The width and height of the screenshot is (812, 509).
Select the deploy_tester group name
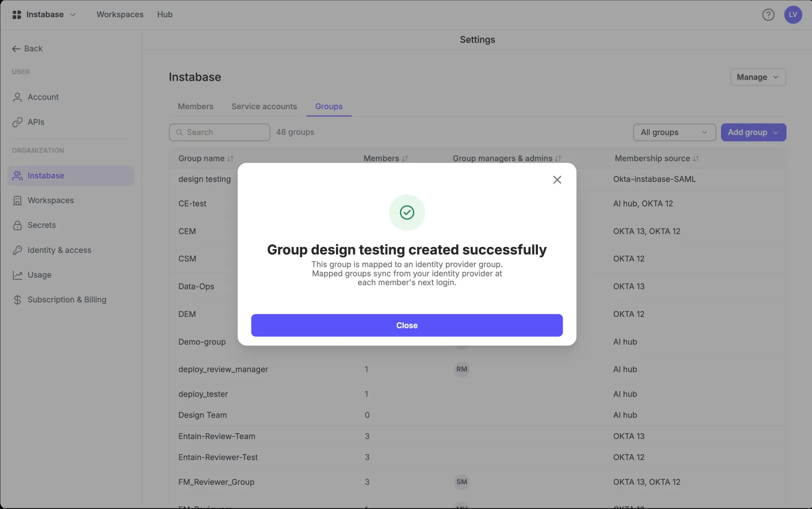(203, 394)
